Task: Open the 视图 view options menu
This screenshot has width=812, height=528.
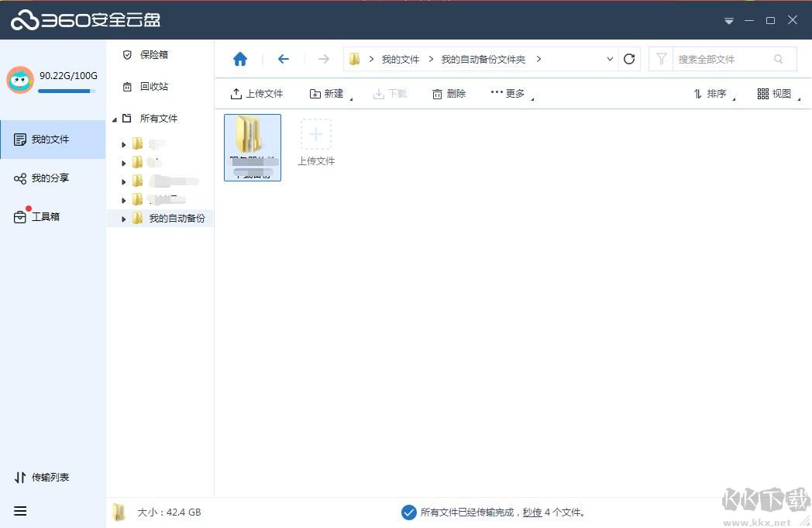Action: coord(779,93)
